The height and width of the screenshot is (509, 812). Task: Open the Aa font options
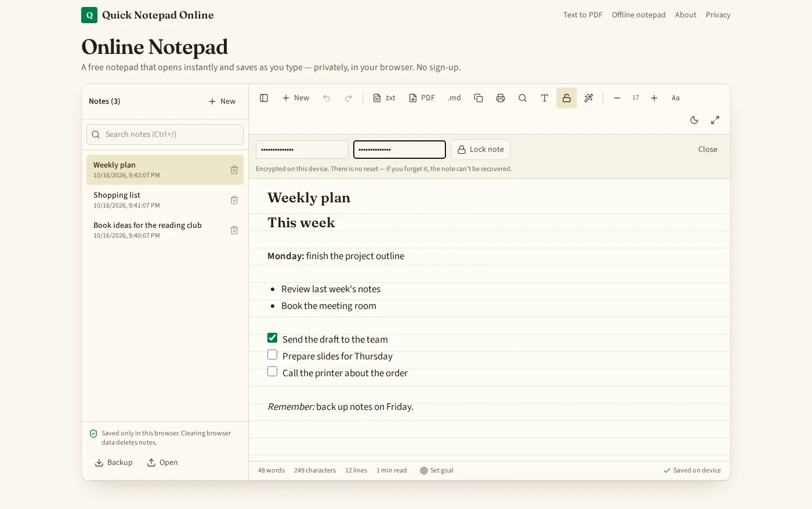676,98
